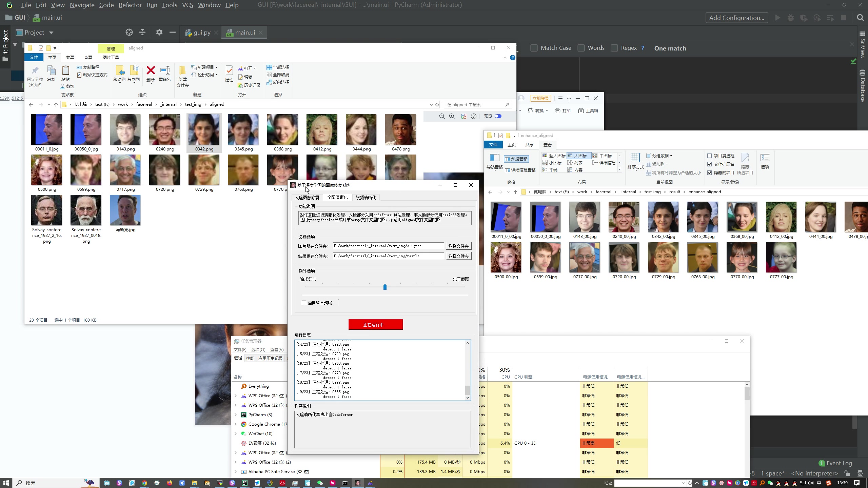This screenshot has height=488, width=868.
Task: Click Add Configuration button in PyCharm
Action: [x=736, y=18]
